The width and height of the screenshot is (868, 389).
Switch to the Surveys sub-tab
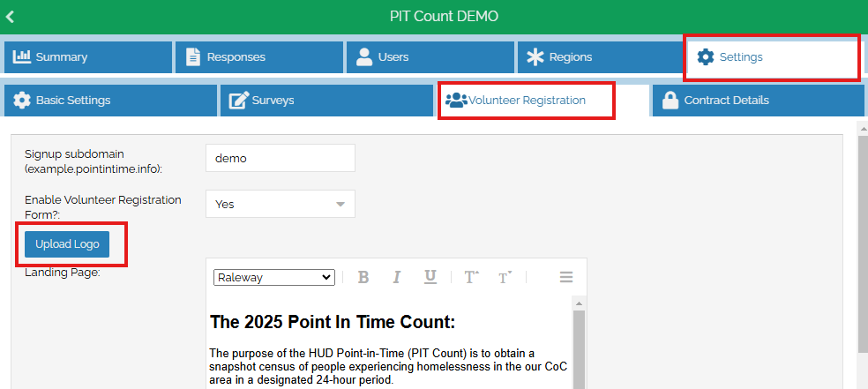click(326, 101)
